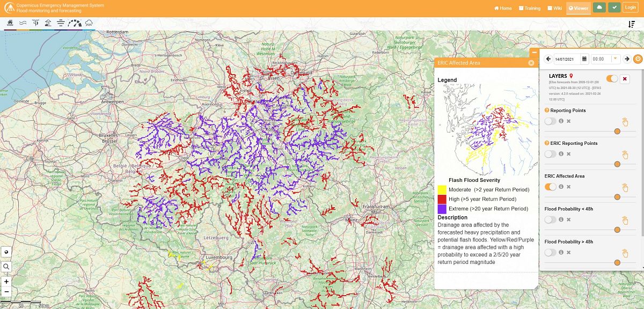Select the gauge dial layer category icon
Image resolution: width=644 pixels, height=309 pixels.
(x=75, y=23)
